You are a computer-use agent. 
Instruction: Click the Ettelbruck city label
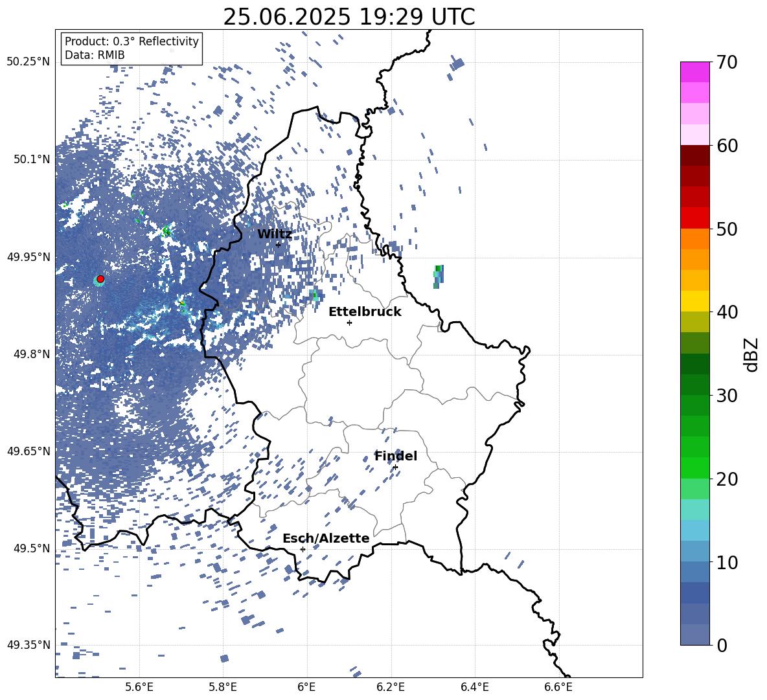pyautogui.click(x=365, y=312)
